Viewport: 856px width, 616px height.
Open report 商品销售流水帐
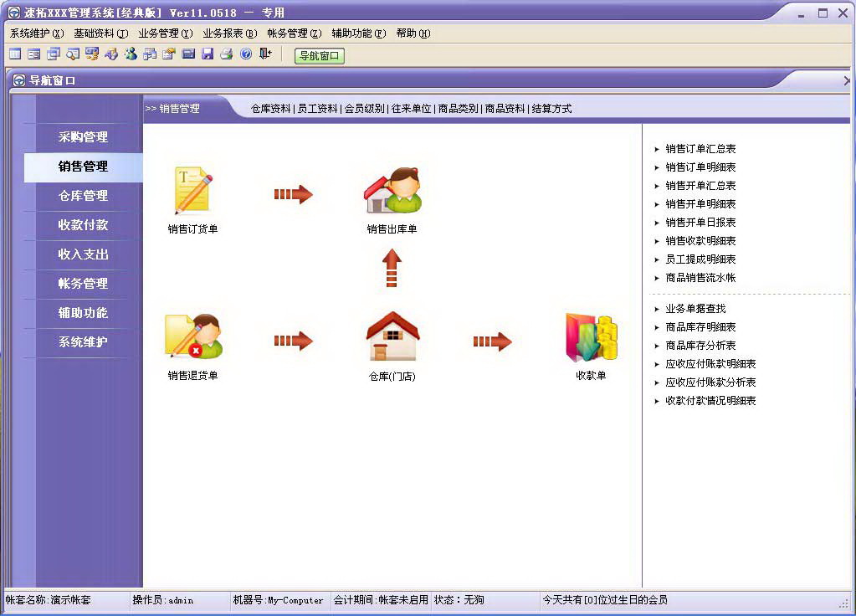pyautogui.click(x=700, y=278)
